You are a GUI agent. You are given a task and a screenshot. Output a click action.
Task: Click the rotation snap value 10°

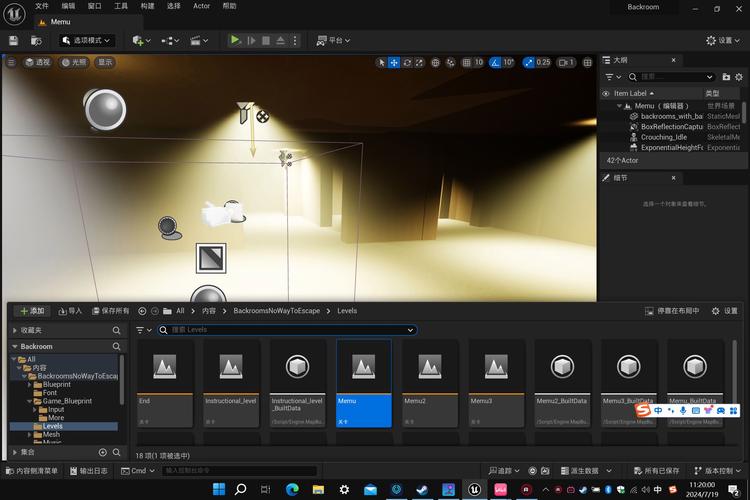point(508,62)
